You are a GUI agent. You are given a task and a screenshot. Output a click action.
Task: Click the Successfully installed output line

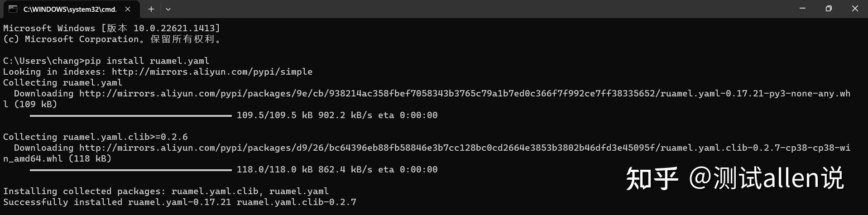(x=179, y=202)
